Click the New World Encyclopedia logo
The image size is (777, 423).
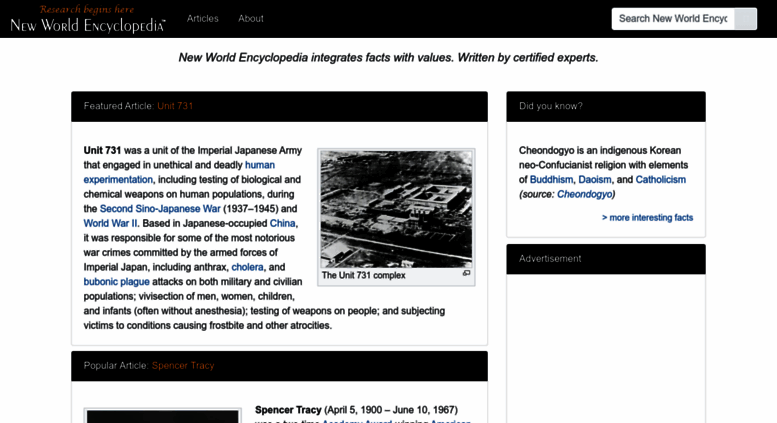(x=88, y=19)
